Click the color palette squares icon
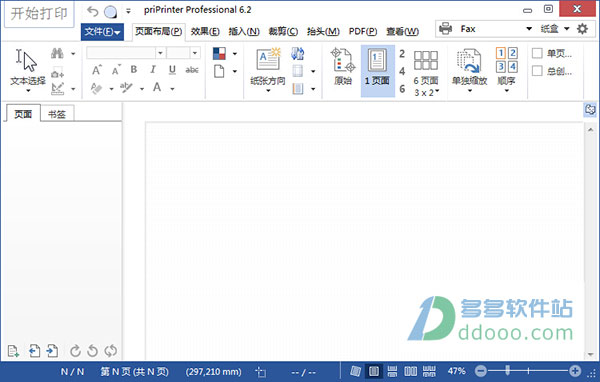The width and height of the screenshot is (600, 382). tap(219, 54)
